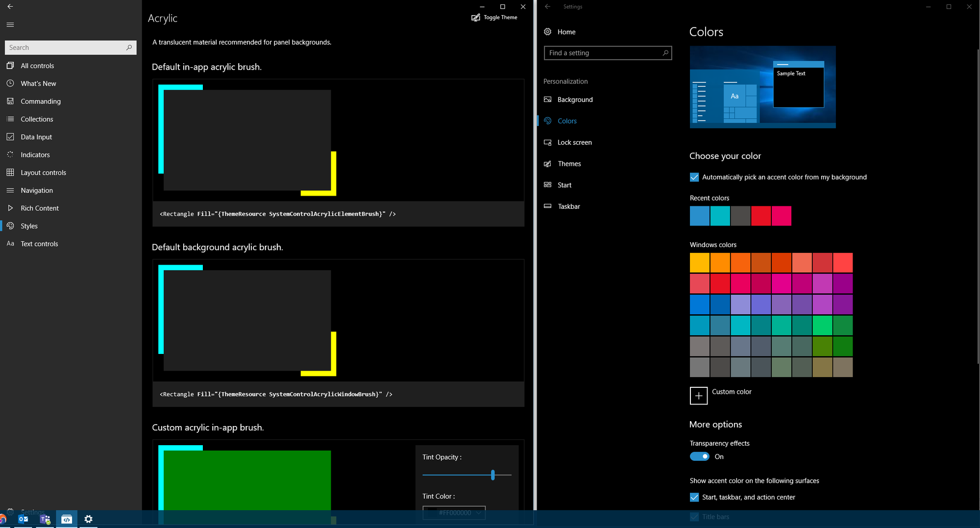Click the 'Custom acrylic in-app brush.' heading
The width and height of the screenshot is (980, 528).
(x=208, y=427)
